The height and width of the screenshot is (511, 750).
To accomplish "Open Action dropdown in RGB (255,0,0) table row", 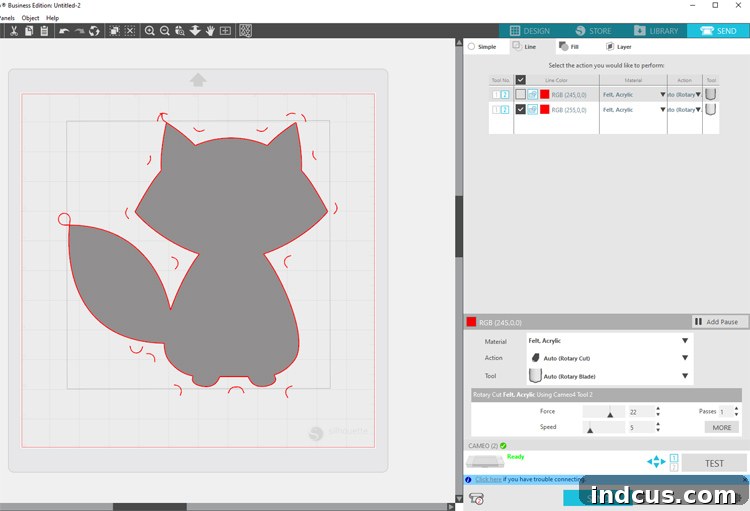I will (x=698, y=110).
